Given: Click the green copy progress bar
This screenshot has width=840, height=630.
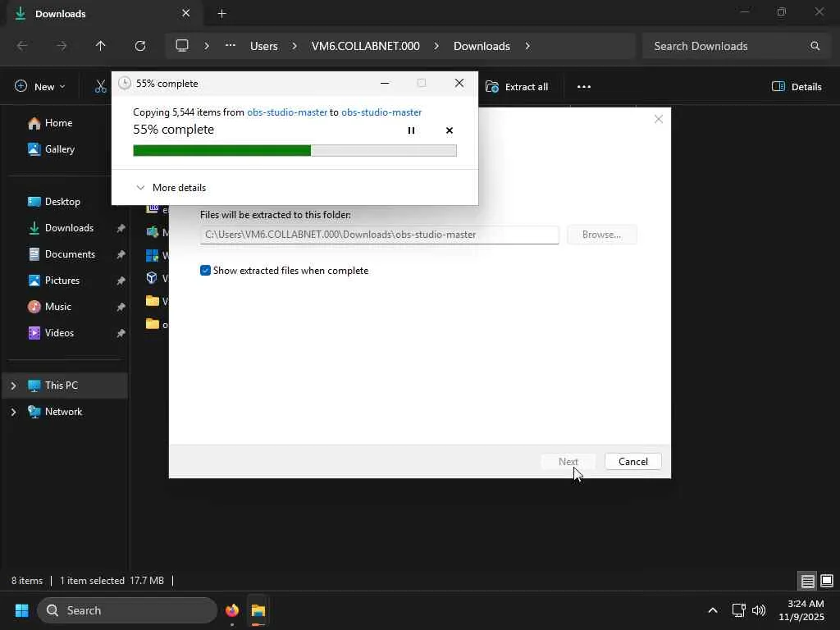Looking at the screenshot, I should point(294,151).
